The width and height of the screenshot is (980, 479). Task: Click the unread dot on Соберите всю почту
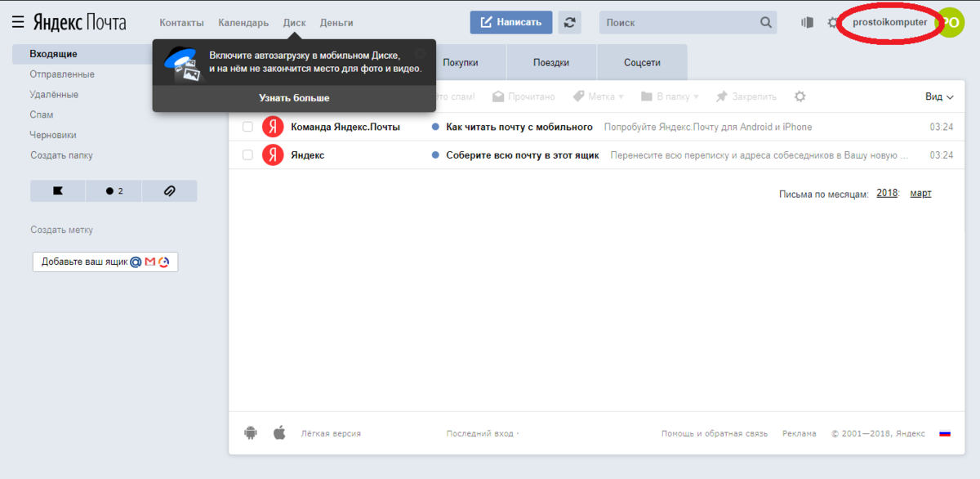click(x=435, y=154)
